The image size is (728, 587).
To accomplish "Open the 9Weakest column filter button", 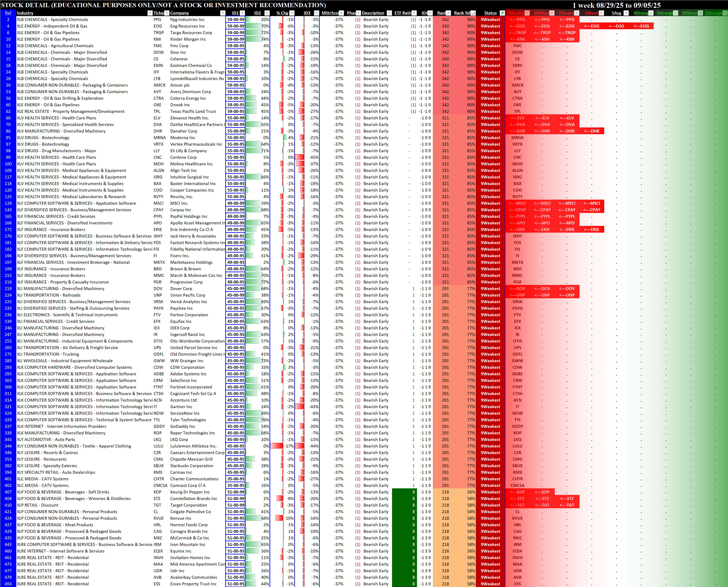I will (527, 13).
